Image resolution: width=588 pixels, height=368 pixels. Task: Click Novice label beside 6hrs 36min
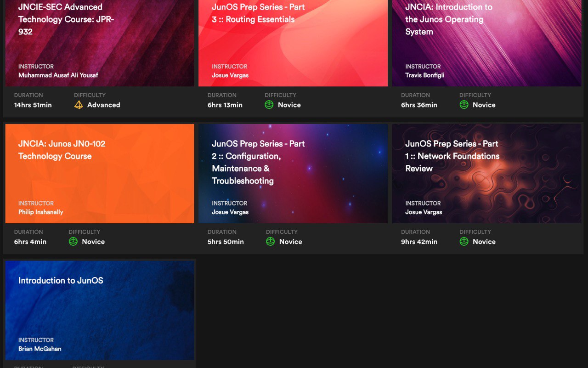pos(484,105)
